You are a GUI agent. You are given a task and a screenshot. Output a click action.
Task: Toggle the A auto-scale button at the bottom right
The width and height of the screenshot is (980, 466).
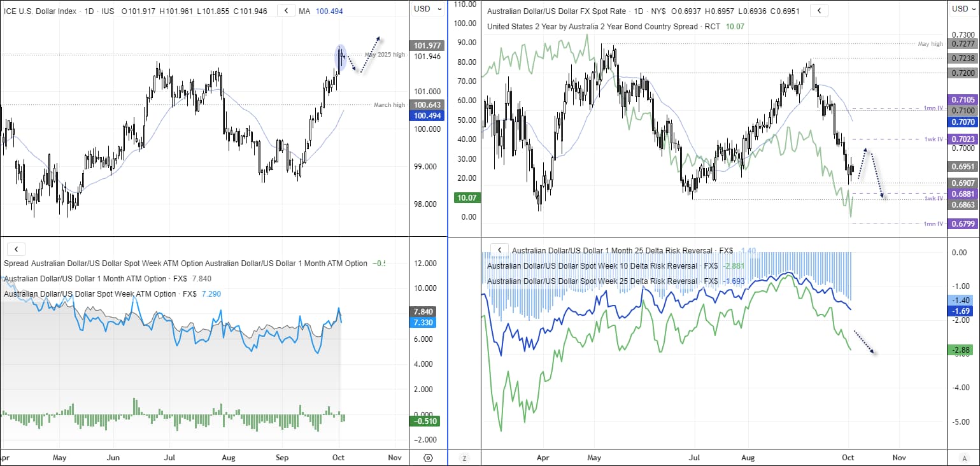pyautogui.click(x=964, y=458)
